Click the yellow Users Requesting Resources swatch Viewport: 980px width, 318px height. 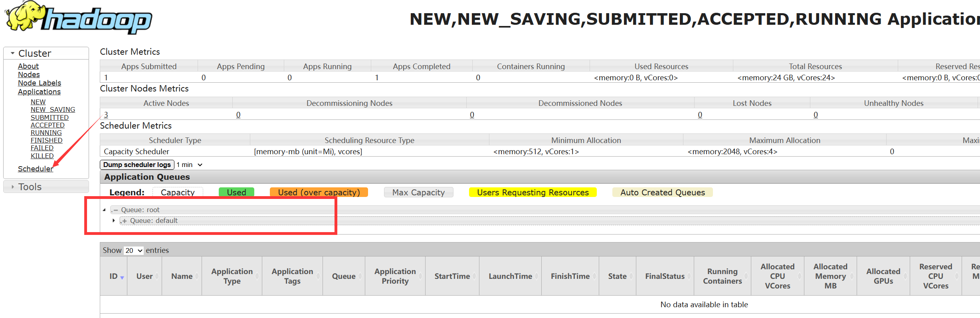coord(533,192)
